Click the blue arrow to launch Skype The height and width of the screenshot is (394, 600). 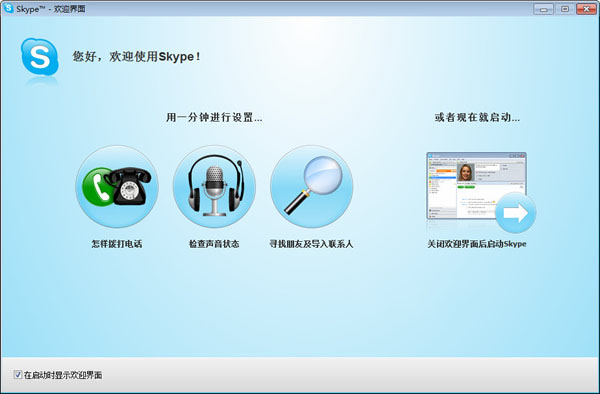point(515,213)
